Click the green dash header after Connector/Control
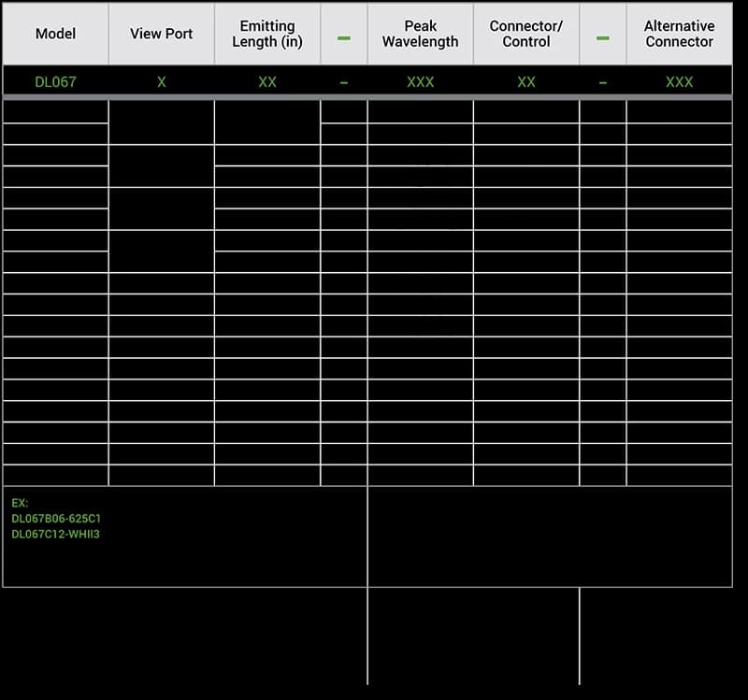Screen dimensions: 748x700 pyautogui.click(x=603, y=37)
